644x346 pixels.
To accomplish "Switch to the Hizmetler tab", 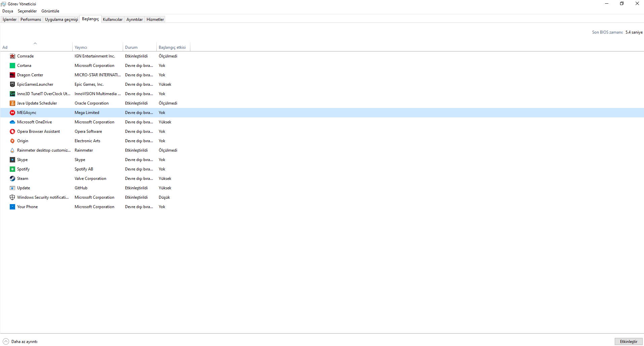I will point(155,20).
